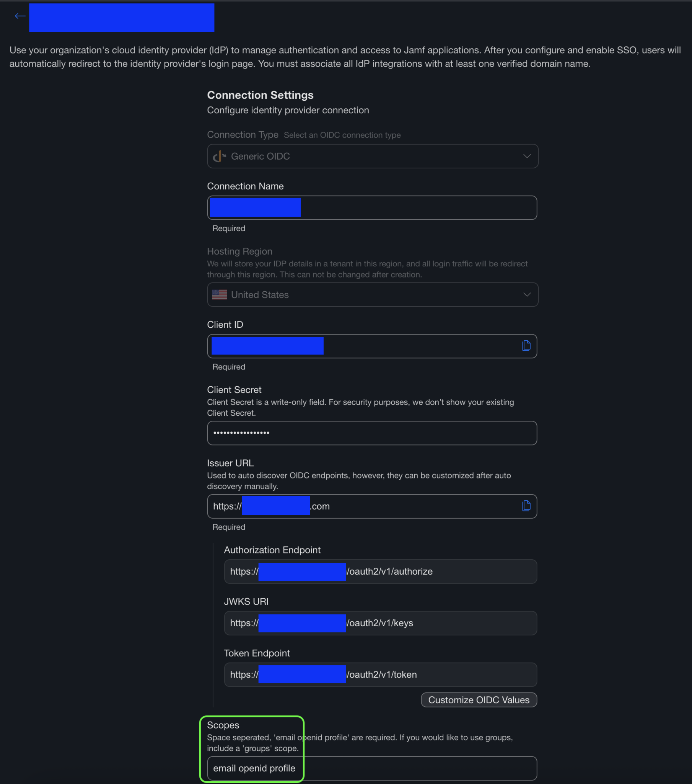Copy the Client ID value
Screen dimensions: 692x784
tap(526, 346)
